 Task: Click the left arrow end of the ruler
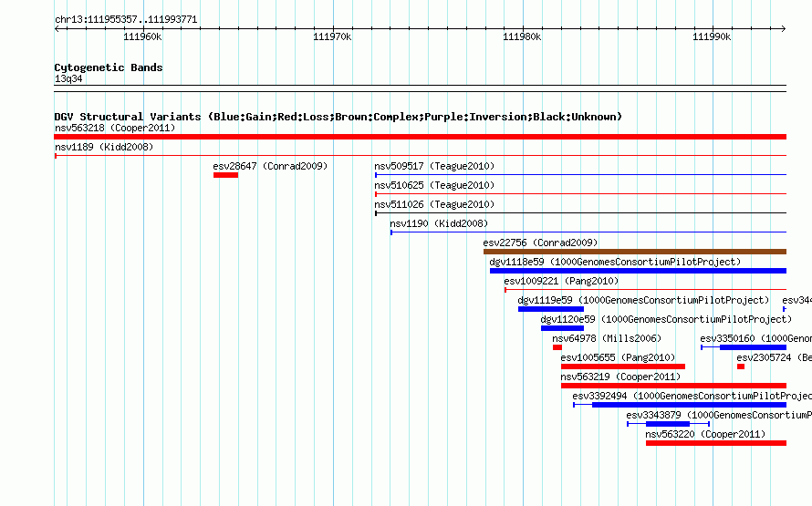tap(57, 29)
